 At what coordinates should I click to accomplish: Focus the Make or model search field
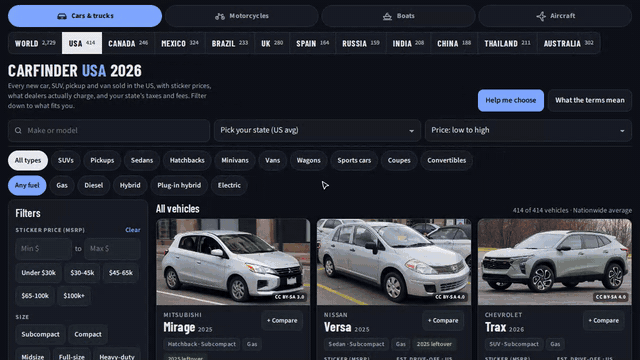point(109,131)
